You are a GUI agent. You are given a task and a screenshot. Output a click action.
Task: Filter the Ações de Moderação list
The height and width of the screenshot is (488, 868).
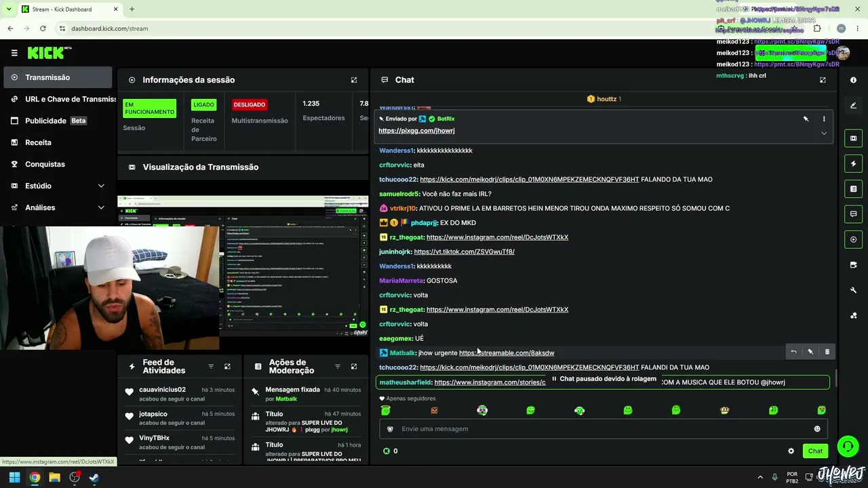[x=338, y=367]
